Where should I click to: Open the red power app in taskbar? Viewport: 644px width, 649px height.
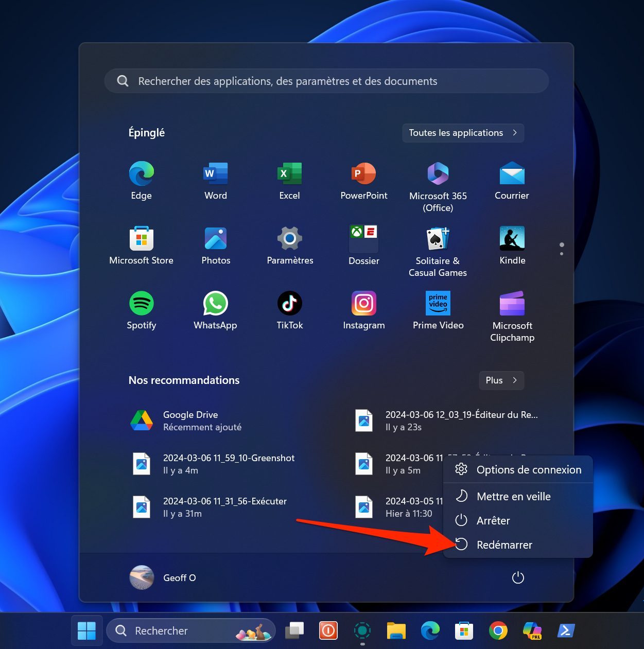point(328,630)
